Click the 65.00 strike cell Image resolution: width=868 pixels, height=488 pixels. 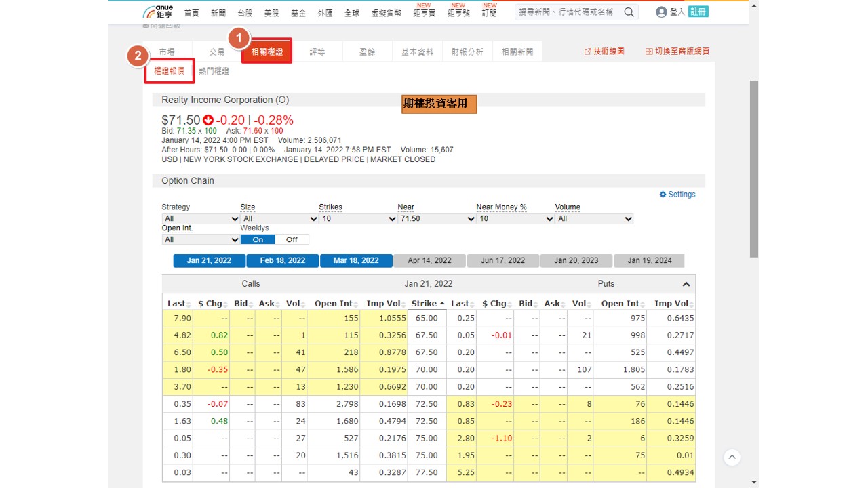coord(427,318)
